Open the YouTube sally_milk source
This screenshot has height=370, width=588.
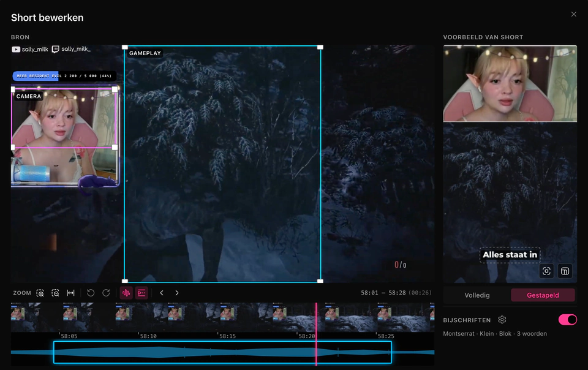30,49
